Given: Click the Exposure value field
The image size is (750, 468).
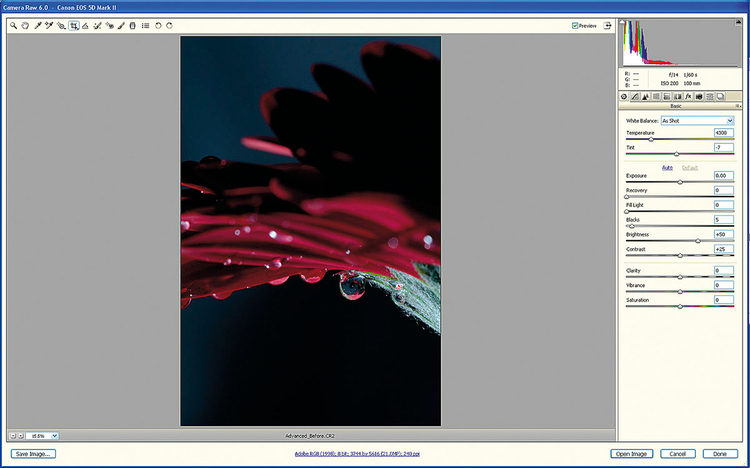Looking at the screenshot, I should pos(724,176).
